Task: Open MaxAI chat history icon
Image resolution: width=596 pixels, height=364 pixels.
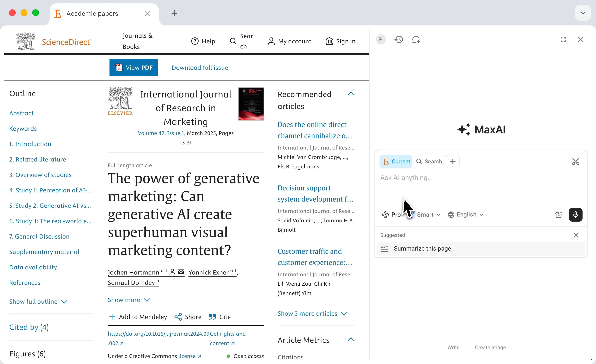Action: coord(399,39)
